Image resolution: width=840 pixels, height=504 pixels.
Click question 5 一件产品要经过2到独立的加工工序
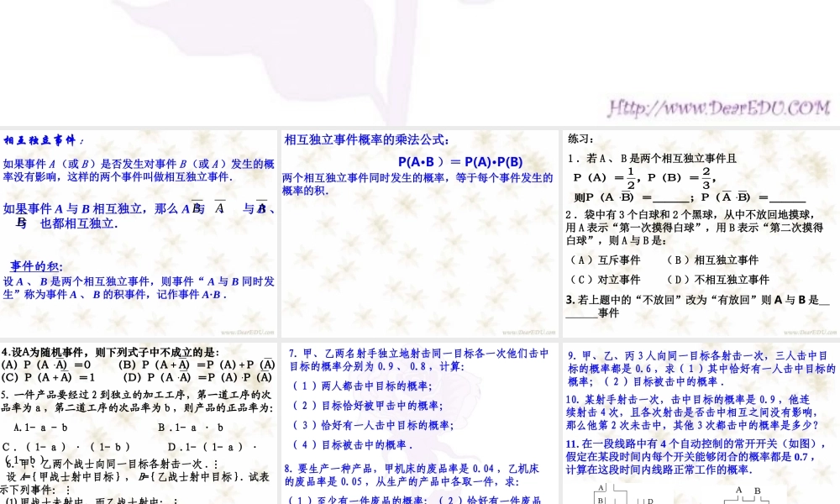tap(137, 402)
